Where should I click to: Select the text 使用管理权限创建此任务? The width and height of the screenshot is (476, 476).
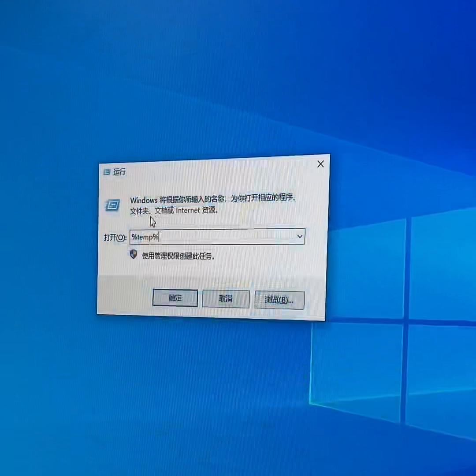[x=178, y=256]
